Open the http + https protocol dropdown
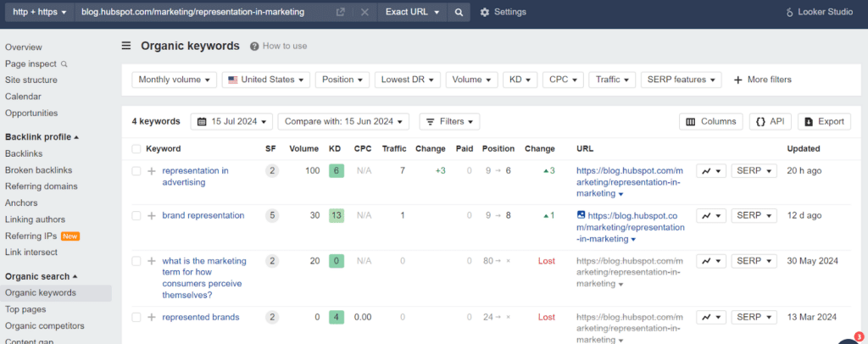The width and height of the screenshot is (868, 344). (40, 12)
